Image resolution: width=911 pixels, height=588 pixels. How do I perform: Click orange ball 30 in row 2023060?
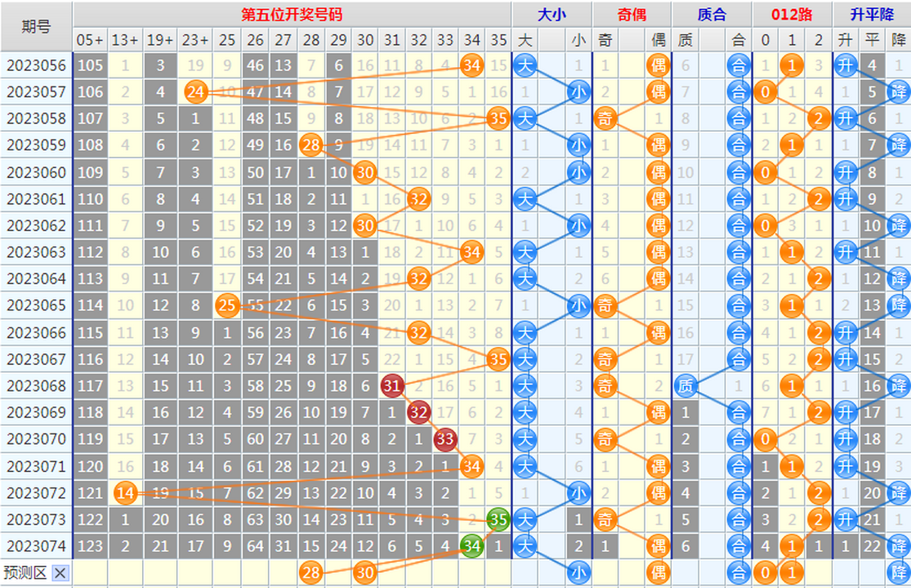[365, 172]
